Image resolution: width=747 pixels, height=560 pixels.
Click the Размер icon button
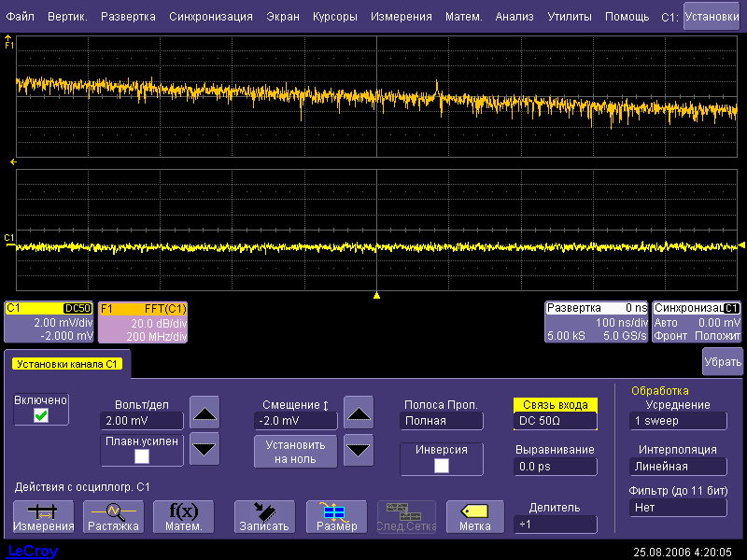click(336, 516)
